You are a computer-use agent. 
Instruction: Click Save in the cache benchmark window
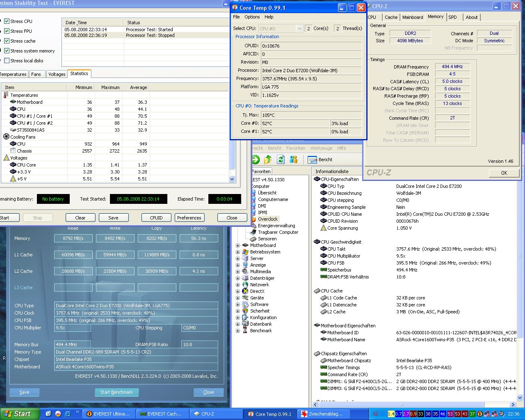[25, 392]
